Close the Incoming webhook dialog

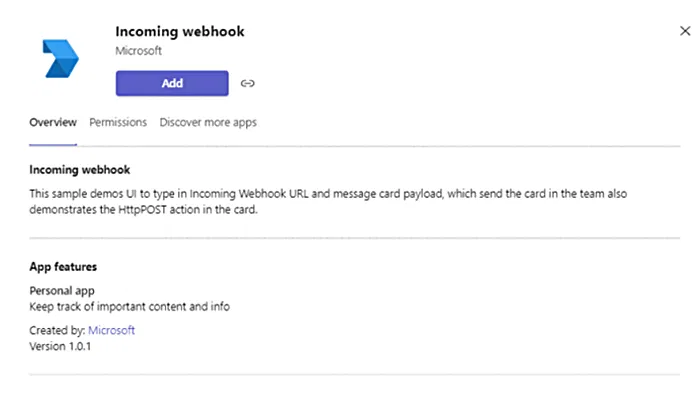click(x=684, y=32)
